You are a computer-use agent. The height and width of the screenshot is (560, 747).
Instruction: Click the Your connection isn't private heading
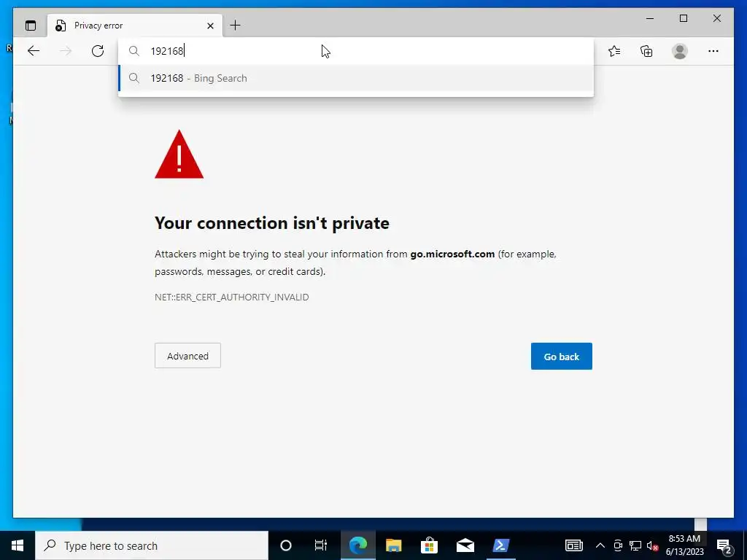(x=272, y=223)
